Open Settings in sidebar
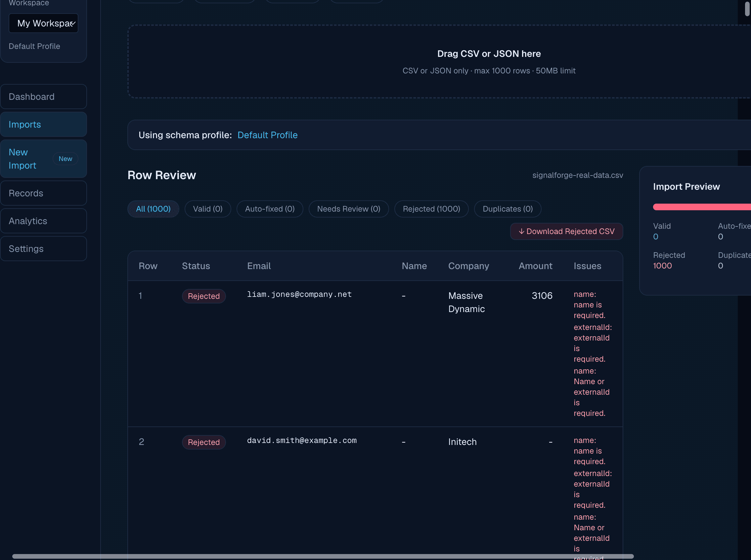This screenshot has width=751, height=560. click(43, 249)
